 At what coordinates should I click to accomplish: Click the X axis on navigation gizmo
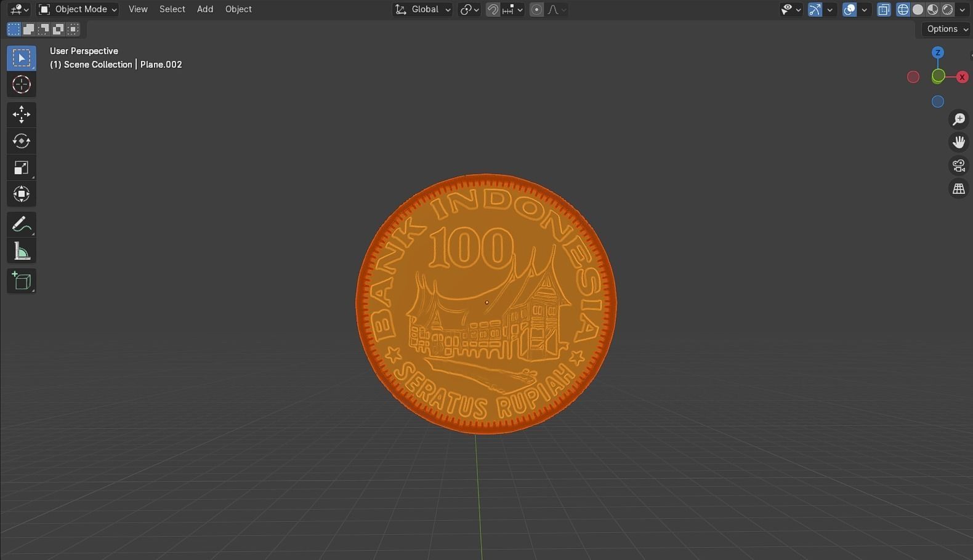pyautogui.click(x=962, y=77)
